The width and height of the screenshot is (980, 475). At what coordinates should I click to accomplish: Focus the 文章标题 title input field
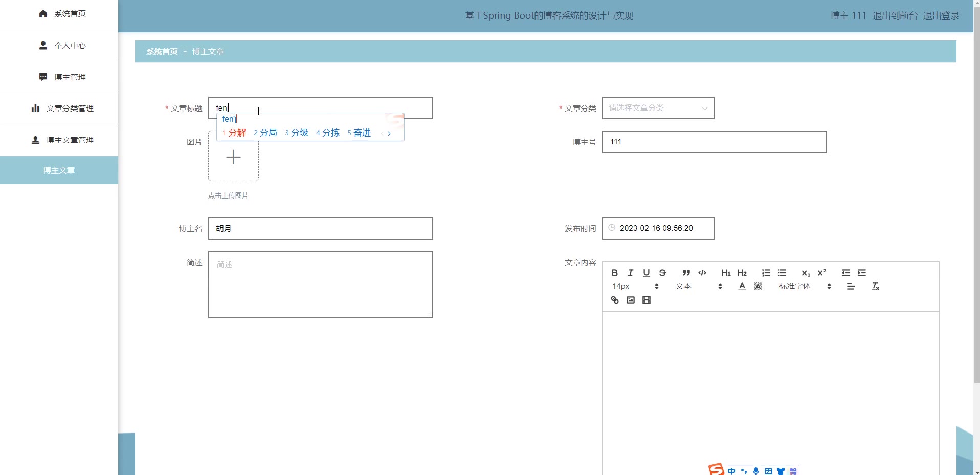point(321,108)
